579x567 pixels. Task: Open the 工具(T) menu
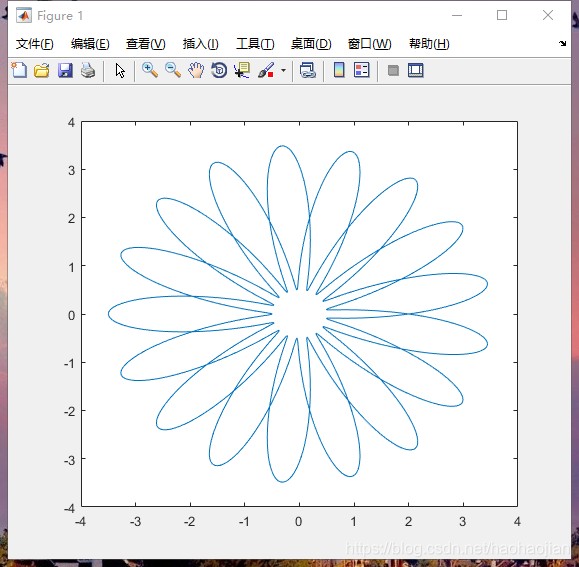click(x=255, y=44)
